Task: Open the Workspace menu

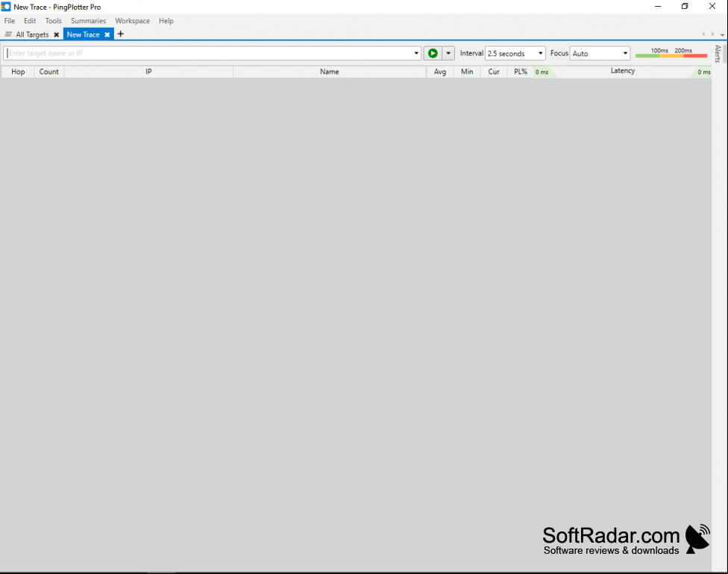Action: (132, 21)
